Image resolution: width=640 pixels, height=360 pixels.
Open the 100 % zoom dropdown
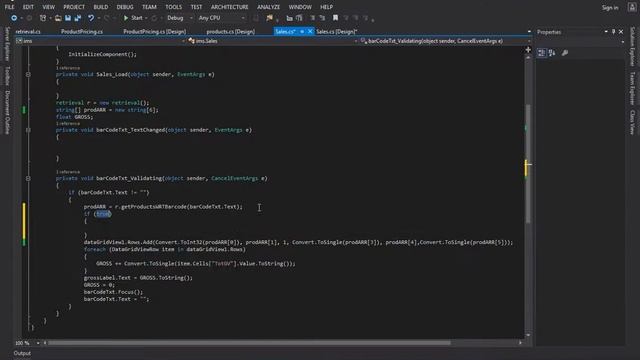(x=38, y=343)
